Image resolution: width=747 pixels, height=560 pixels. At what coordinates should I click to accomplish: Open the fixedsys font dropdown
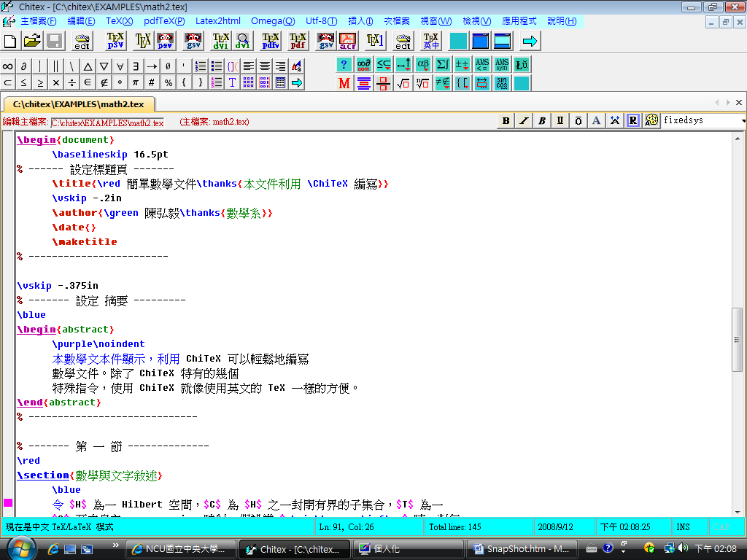743,121
